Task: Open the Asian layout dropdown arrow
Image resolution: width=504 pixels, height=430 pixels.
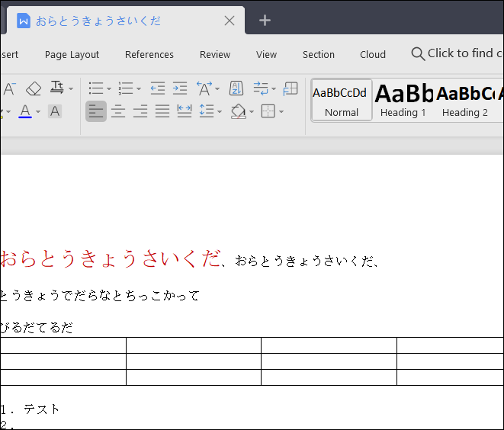Action: (217, 88)
